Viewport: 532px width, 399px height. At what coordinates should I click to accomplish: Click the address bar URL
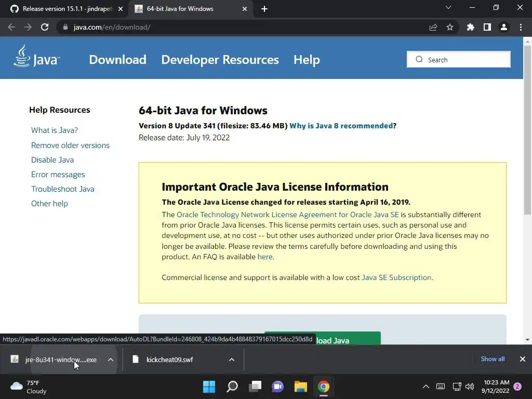112,27
